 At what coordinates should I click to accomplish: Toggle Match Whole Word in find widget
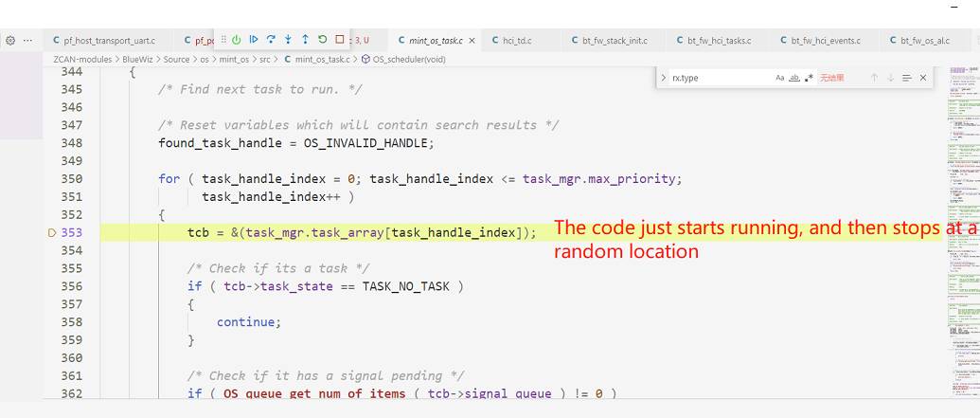[794, 79]
